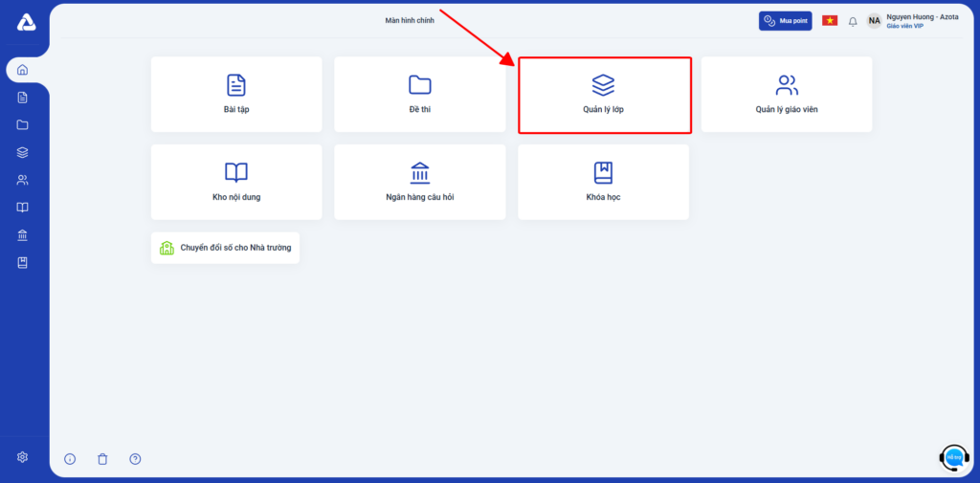Screen dimensions: 980x483
Task: Click Chuyển đổi số cho Nhà trường
Action: click(x=226, y=249)
